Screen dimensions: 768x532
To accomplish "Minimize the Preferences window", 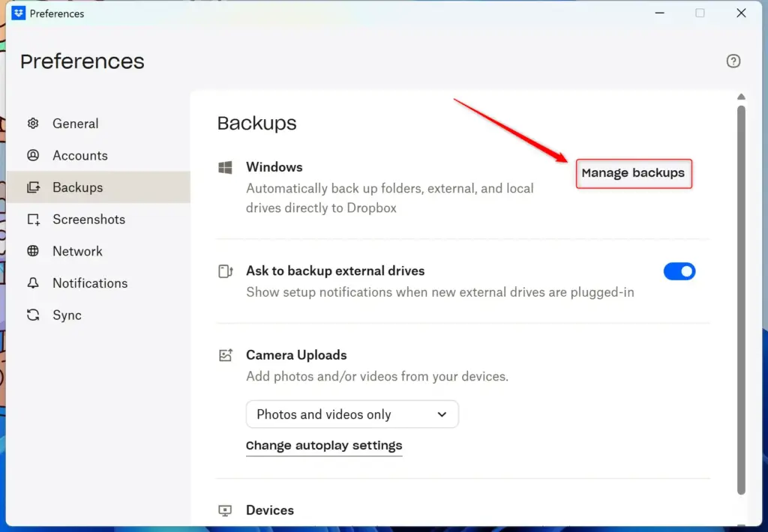I will pyautogui.click(x=660, y=13).
